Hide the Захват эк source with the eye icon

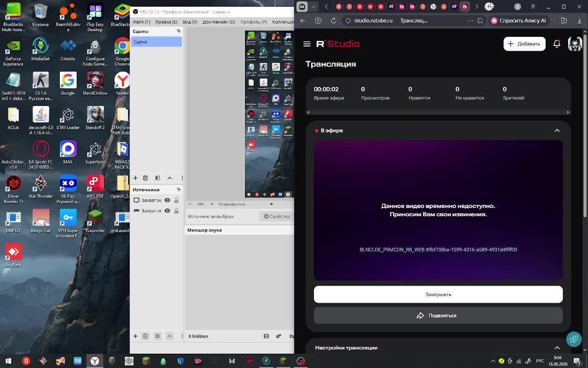point(167,200)
